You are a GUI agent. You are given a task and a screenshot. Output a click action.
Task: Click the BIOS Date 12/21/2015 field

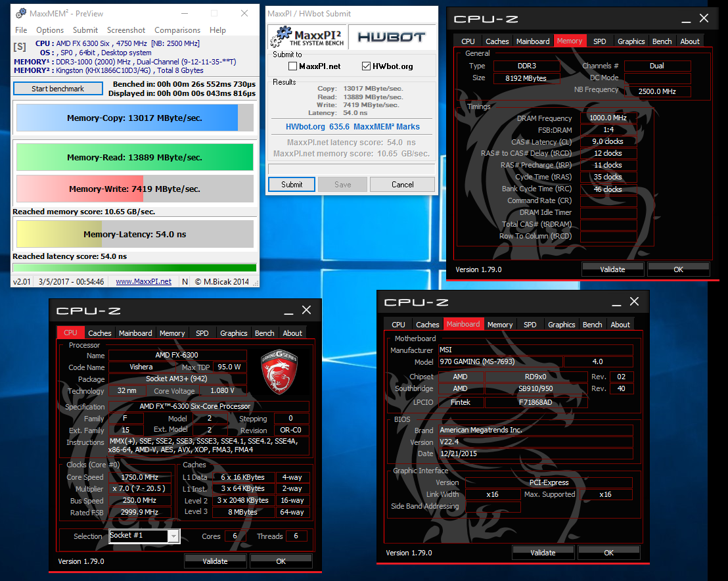coord(535,453)
